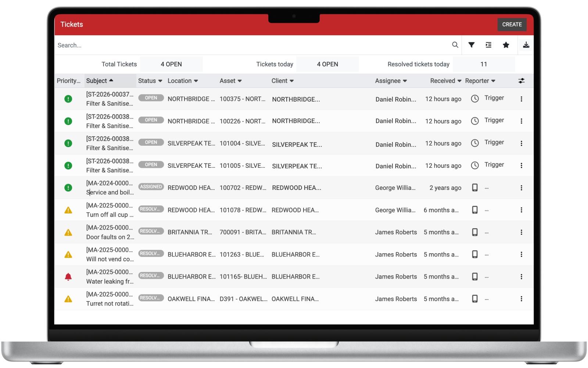
Task: Click Total Tickets 4 OPEN counter
Action: (171, 64)
